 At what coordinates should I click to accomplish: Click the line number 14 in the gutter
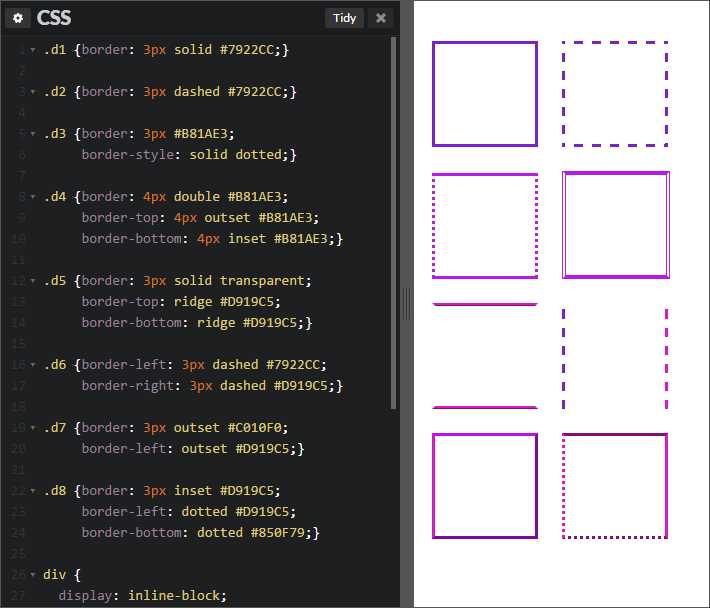[20, 323]
